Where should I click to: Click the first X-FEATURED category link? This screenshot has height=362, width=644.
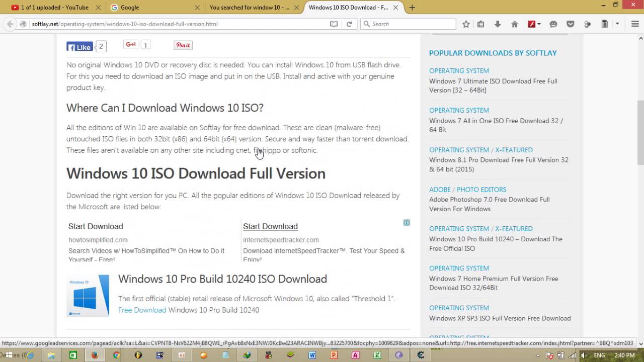tap(514, 150)
